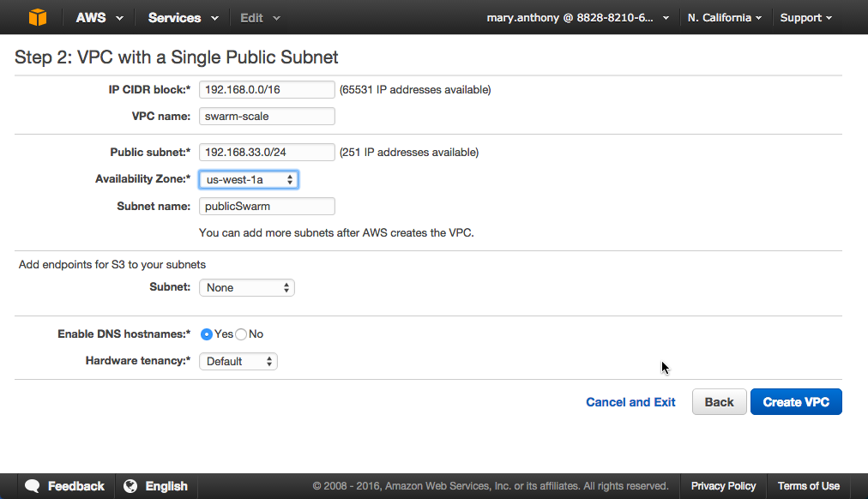Click the Back button

point(719,402)
